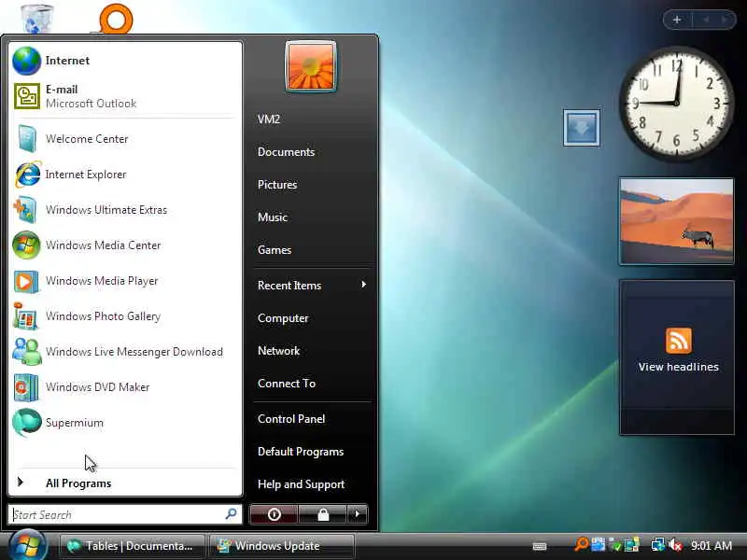This screenshot has width=747, height=560.
Task: Switch to Windows Update taskbar button
Action: (282, 546)
